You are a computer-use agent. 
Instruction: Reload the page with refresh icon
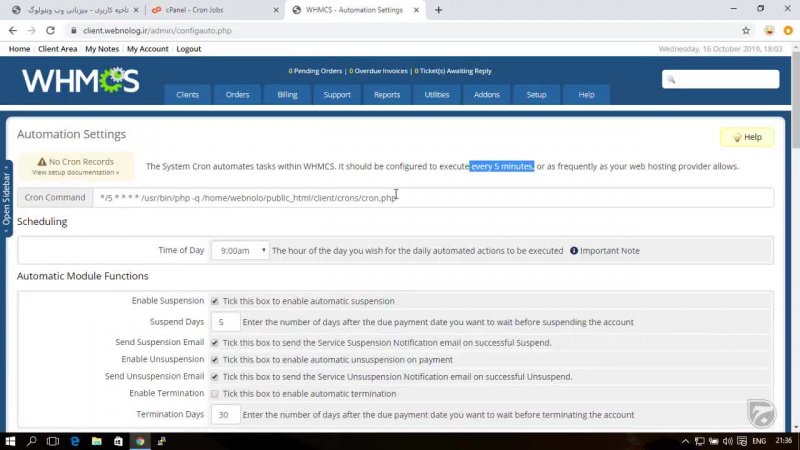coord(51,31)
